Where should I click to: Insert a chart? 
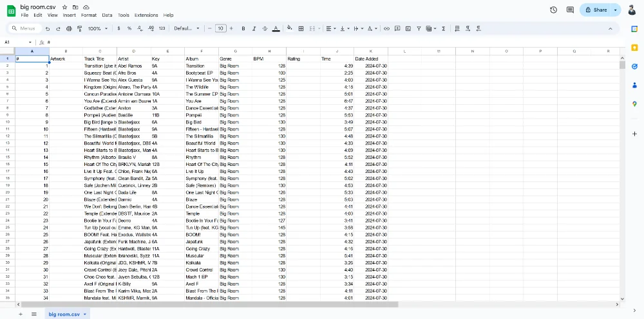408,29
